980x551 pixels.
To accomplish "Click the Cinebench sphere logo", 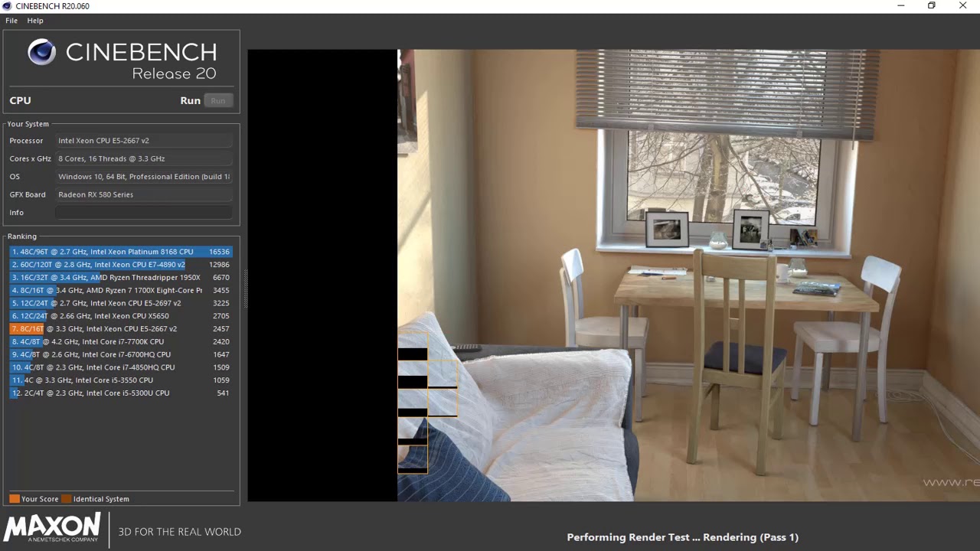I will pyautogui.click(x=41, y=52).
